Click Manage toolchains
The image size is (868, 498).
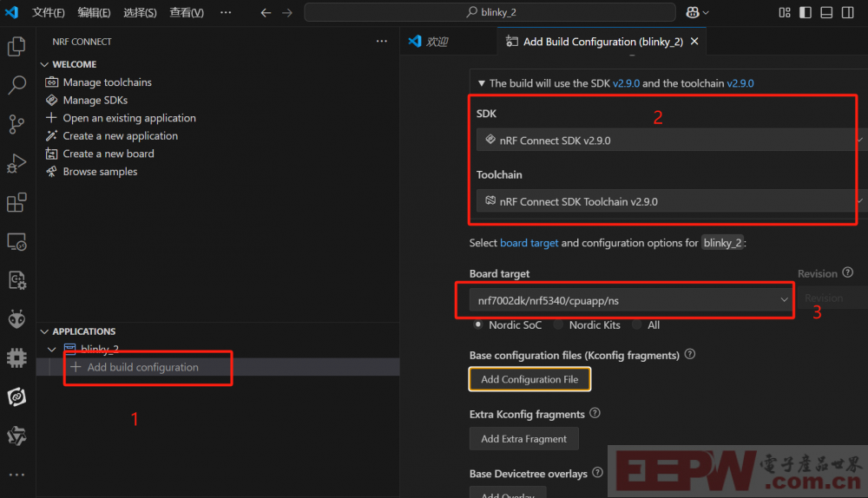tap(108, 82)
